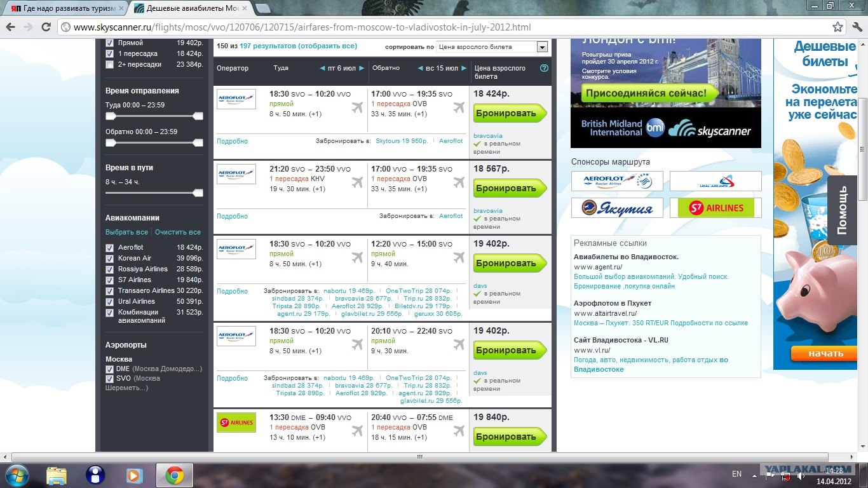868x488 pixels.
Task: Go to the earlier return date before вс 15 июл
Action: pos(420,68)
